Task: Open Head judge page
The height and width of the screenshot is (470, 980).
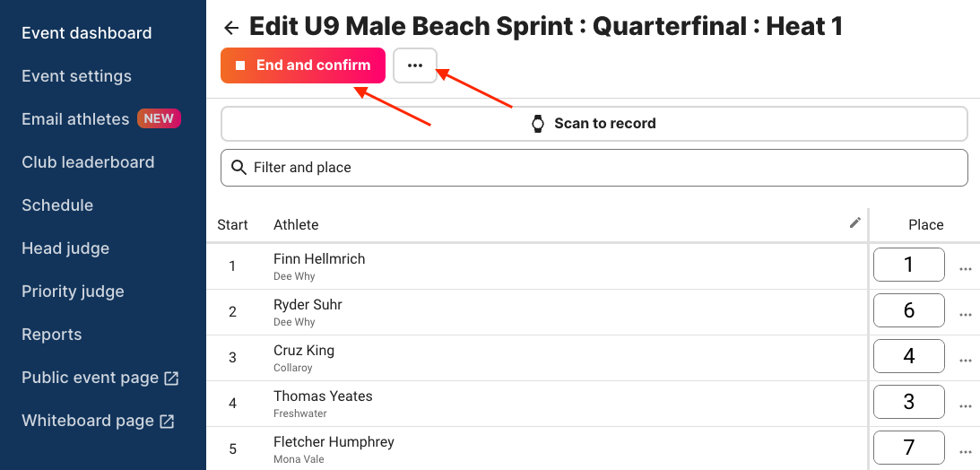Action: click(65, 248)
